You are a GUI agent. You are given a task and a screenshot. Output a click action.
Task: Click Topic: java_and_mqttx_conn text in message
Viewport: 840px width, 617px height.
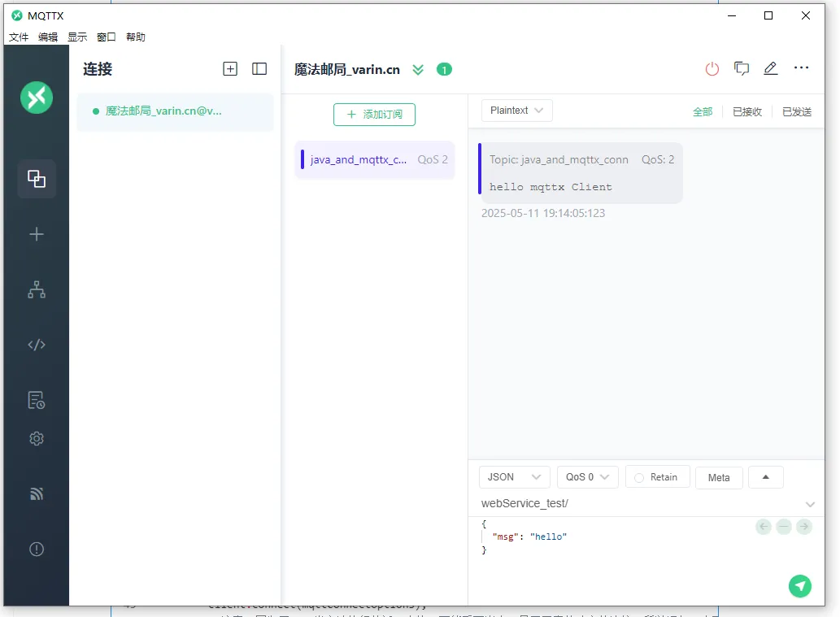point(559,159)
